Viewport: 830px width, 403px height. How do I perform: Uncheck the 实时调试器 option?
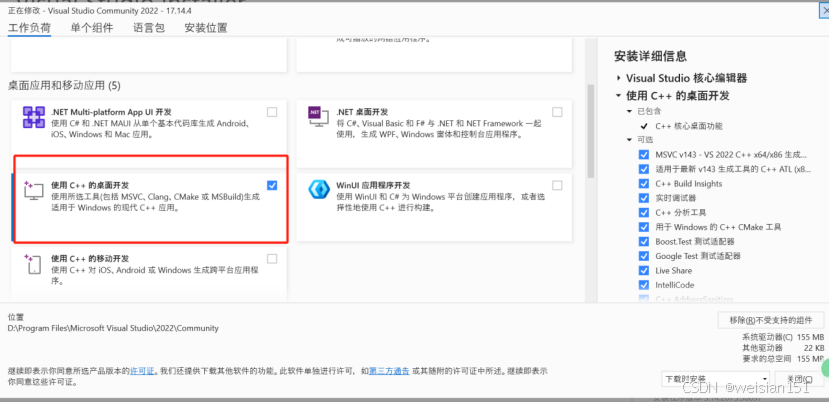(x=644, y=198)
